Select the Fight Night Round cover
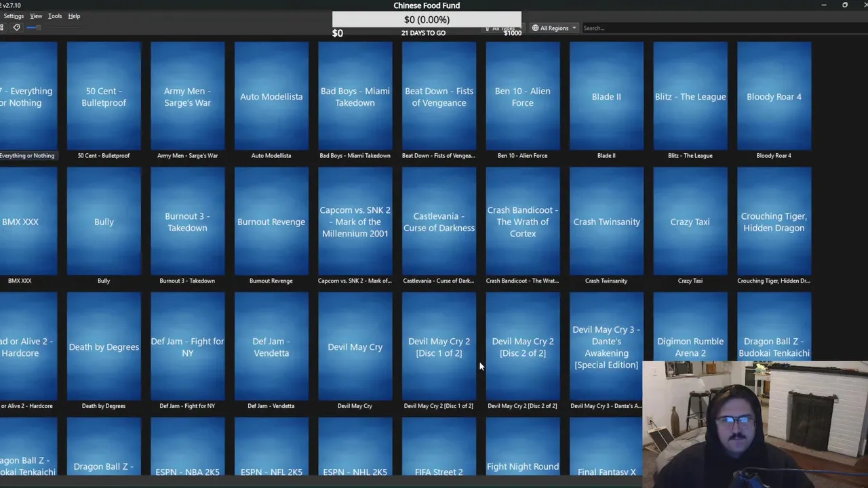This screenshot has width=868, height=488. point(522,447)
